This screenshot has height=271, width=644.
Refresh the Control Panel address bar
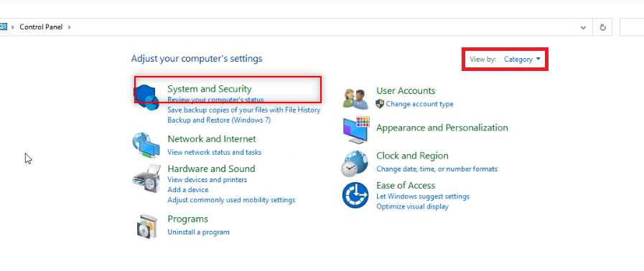602,27
